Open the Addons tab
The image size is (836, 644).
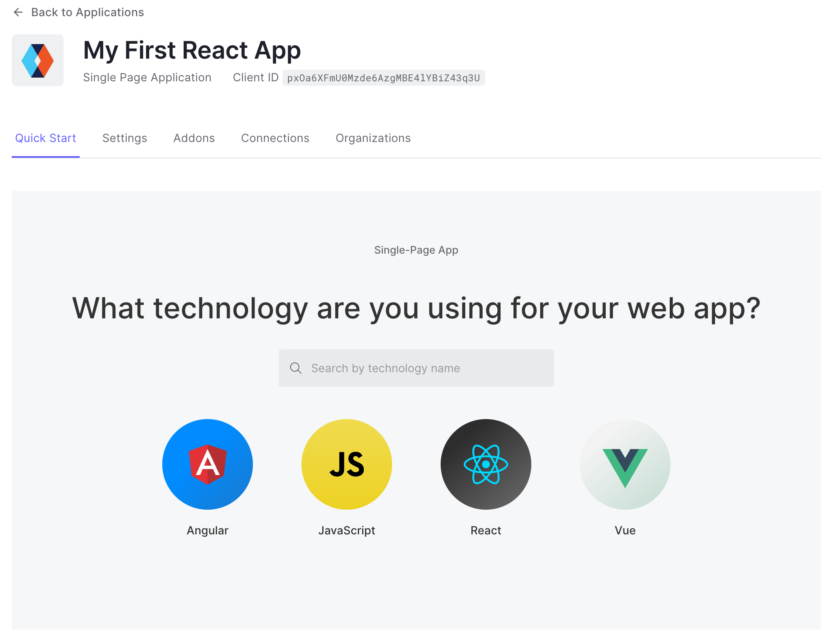coord(194,138)
